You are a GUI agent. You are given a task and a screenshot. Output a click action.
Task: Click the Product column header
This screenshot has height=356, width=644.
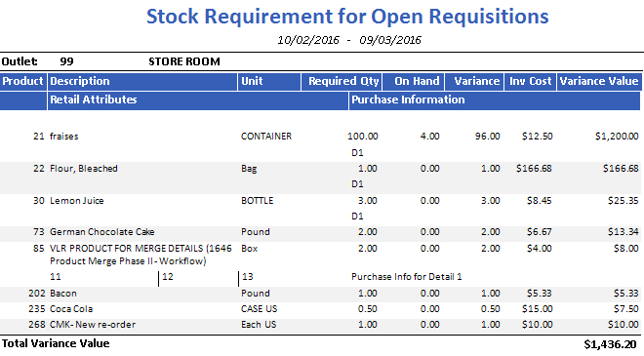[23, 81]
